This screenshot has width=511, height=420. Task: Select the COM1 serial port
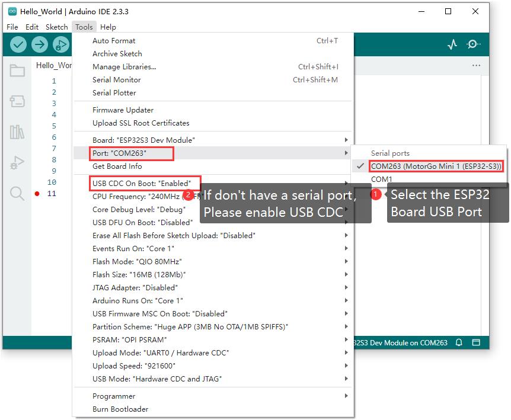382,179
